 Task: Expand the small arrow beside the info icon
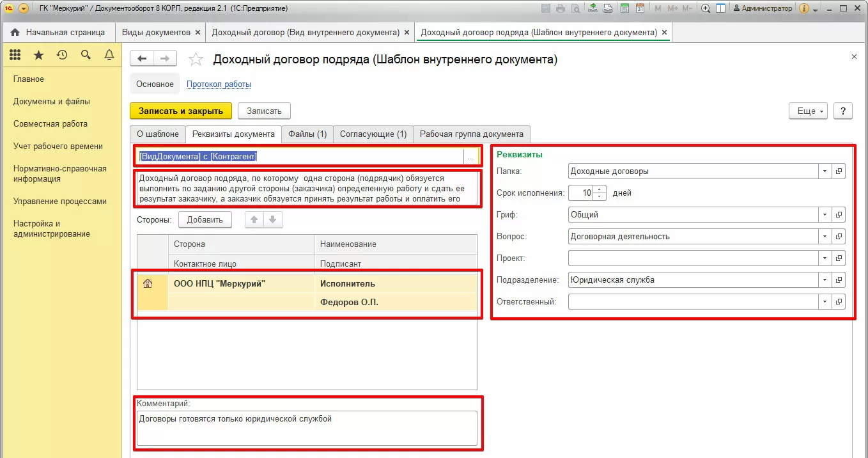pyautogui.click(x=816, y=9)
